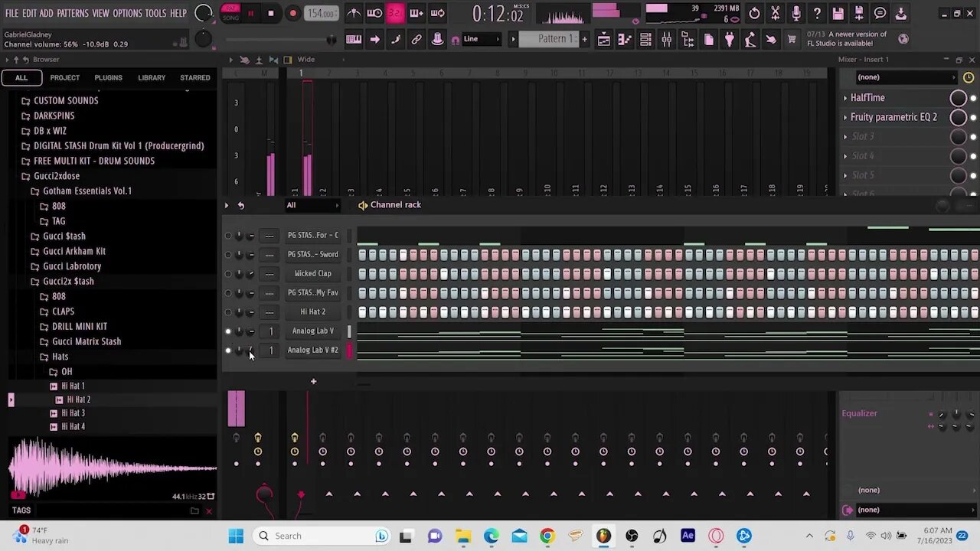Switch to the STARRED browser tab
Image resolution: width=980 pixels, height=551 pixels.
[194, 77]
